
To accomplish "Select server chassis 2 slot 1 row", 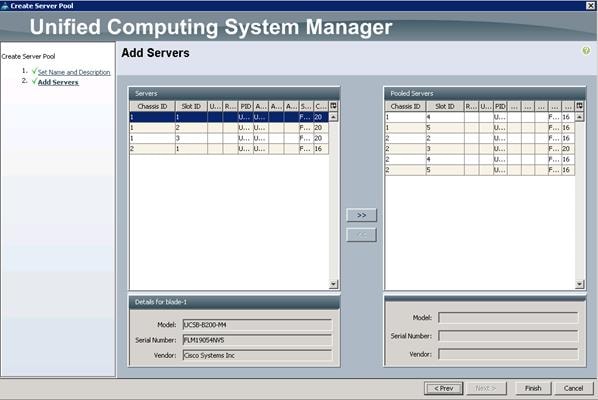I will pyautogui.click(x=229, y=149).
